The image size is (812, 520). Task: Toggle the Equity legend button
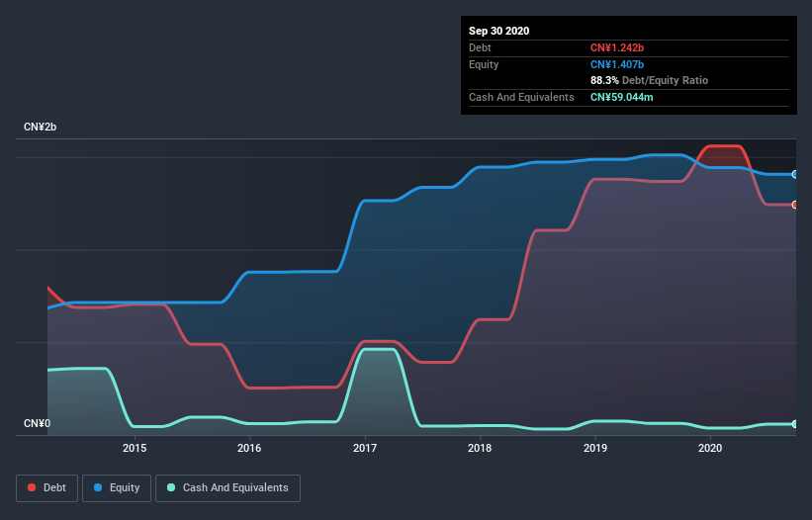[x=117, y=488]
